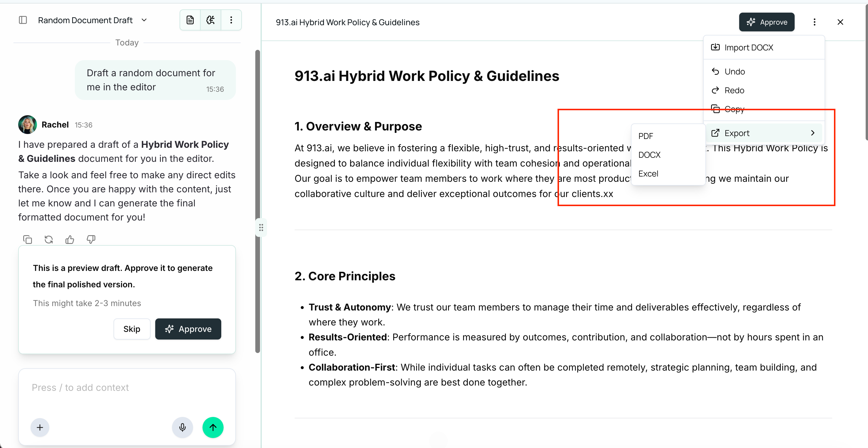Copy Rachel's message with the copy icon
868x448 pixels.
28,239
